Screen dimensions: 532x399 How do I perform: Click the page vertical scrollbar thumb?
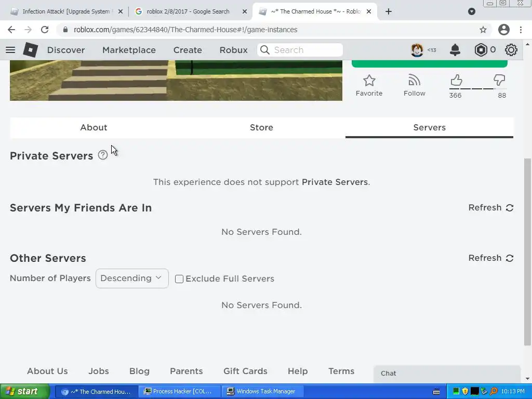click(527, 252)
